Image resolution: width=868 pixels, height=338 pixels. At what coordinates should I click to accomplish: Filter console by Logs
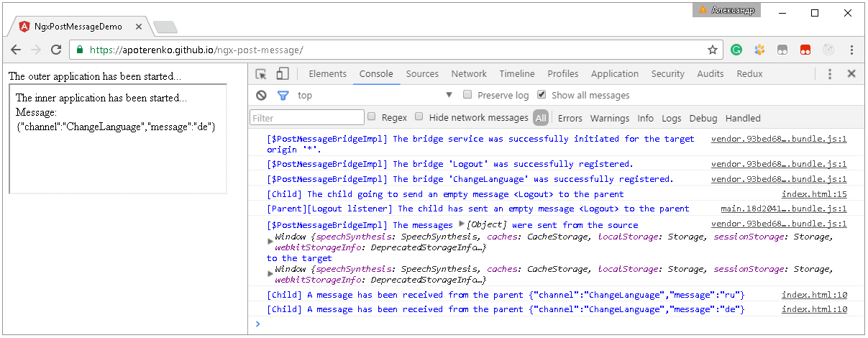[672, 118]
